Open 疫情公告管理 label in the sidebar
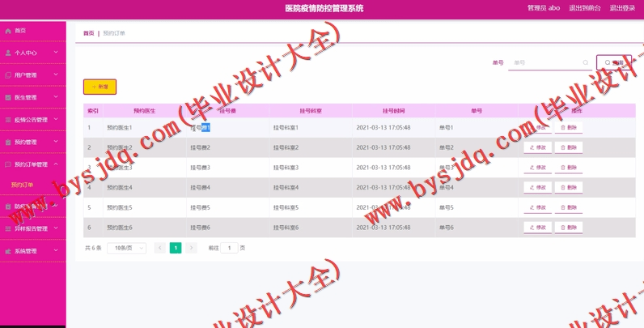Screen dimensions: 644x328 [x=31, y=120]
